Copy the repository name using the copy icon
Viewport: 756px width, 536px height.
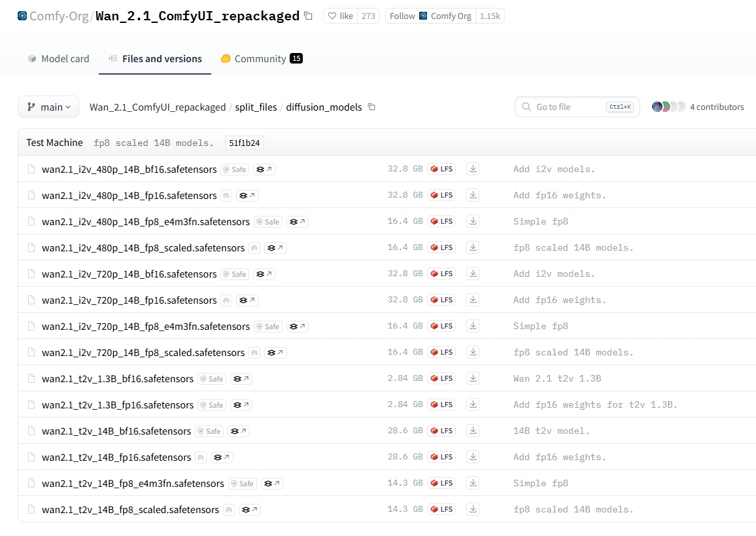[309, 16]
